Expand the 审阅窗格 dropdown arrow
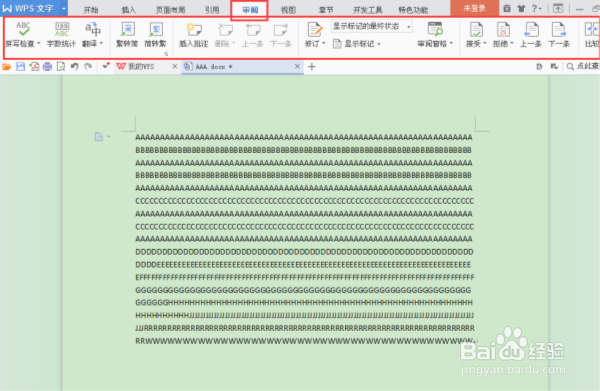Viewport: 600px width, 391px height. click(x=452, y=43)
